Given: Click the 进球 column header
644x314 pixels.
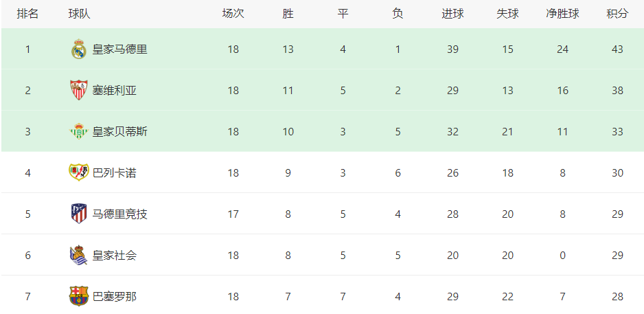Looking at the screenshot, I should pyautogui.click(x=452, y=14).
